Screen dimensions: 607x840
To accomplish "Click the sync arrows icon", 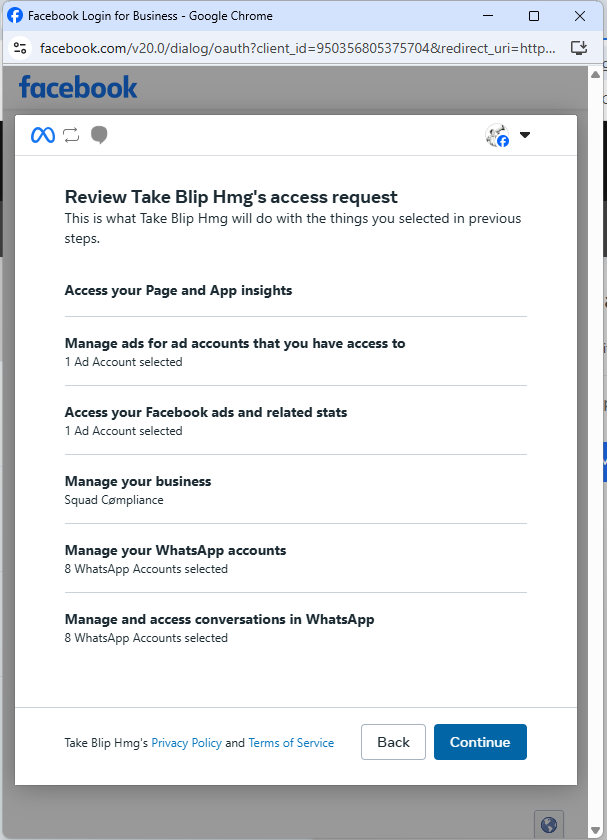I will pyautogui.click(x=71, y=135).
